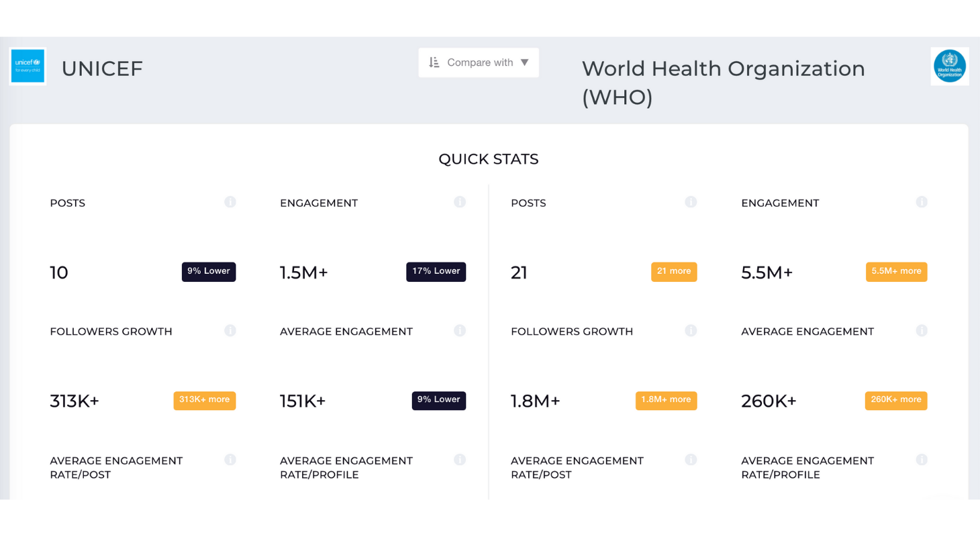
Task: Click the QUICK STATS heading
Action: 489,159
